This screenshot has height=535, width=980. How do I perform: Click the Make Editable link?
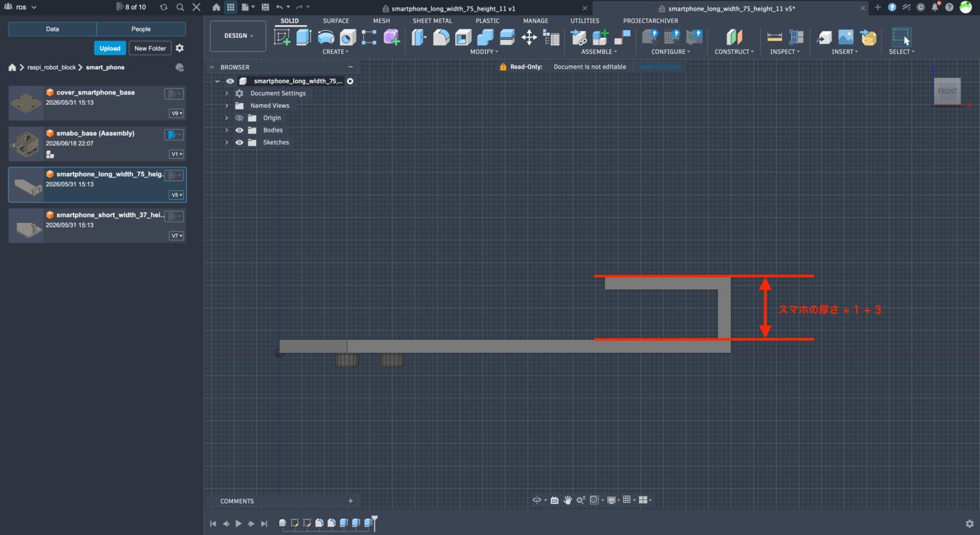(659, 67)
